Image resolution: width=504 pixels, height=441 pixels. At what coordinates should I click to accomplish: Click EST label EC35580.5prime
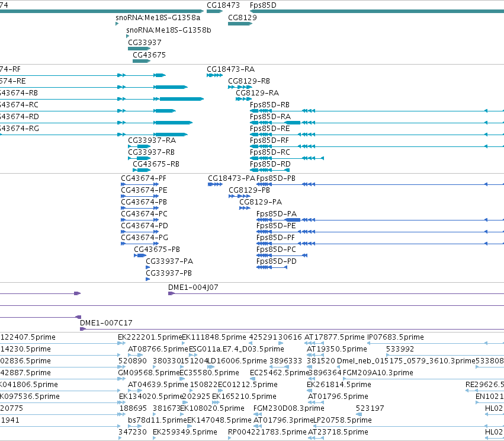coord(209,373)
